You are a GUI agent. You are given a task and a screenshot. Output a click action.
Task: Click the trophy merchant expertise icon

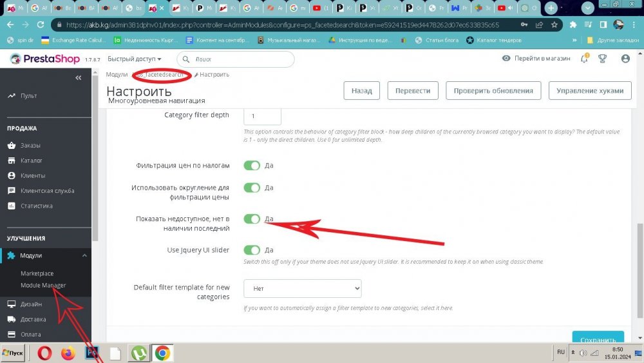(603, 59)
